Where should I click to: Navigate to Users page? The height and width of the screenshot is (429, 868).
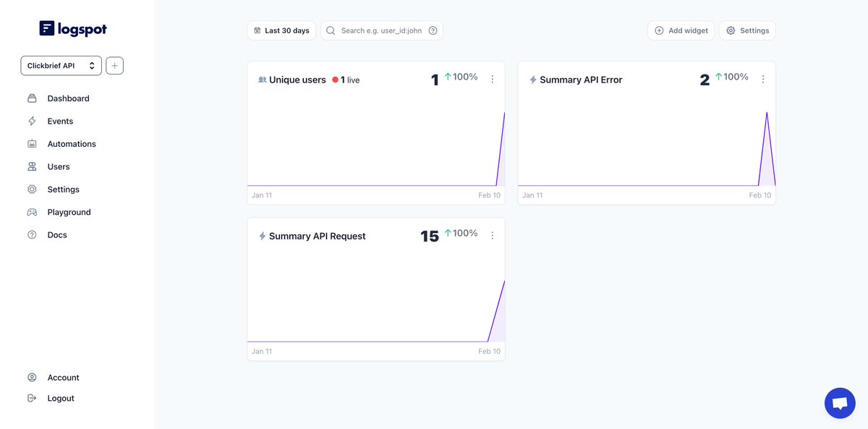[59, 167]
